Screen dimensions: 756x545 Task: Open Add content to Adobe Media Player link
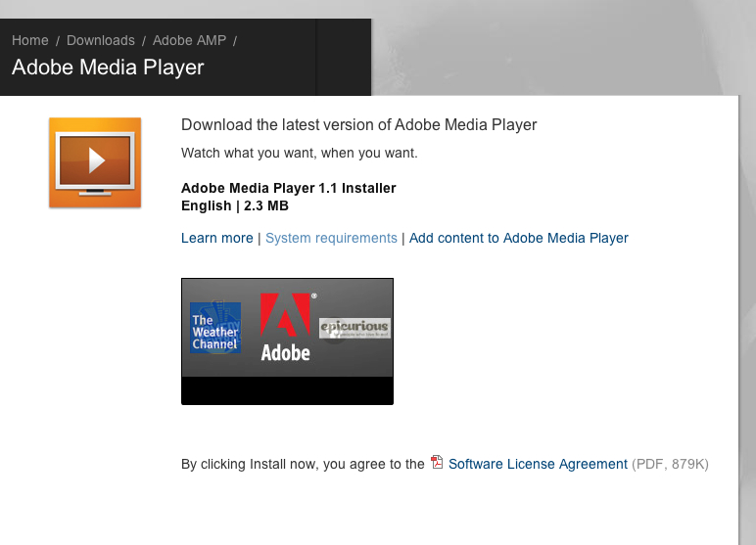tap(519, 238)
